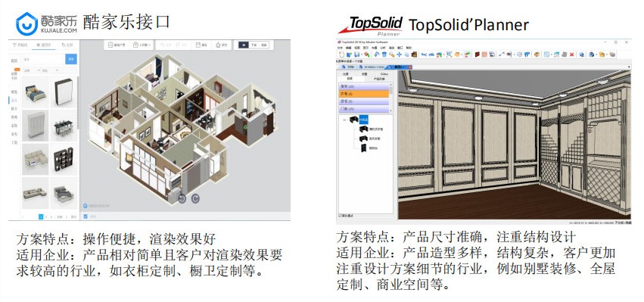The width and height of the screenshot is (644, 302).
Task: Click the blue search button beside search field
Action: pos(71,59)
